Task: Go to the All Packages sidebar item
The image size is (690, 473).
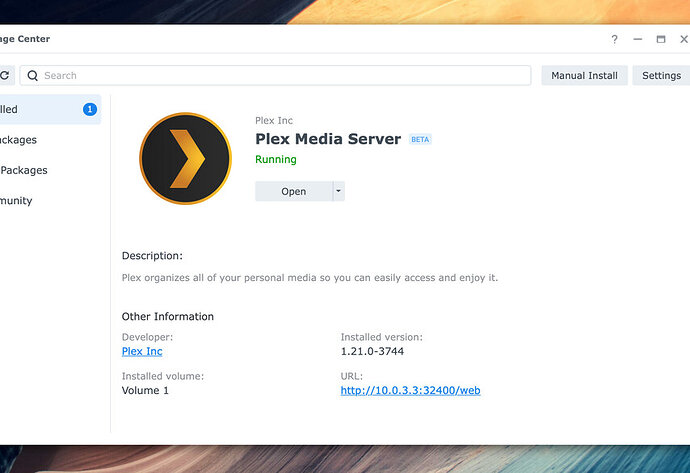Action: 18,140
